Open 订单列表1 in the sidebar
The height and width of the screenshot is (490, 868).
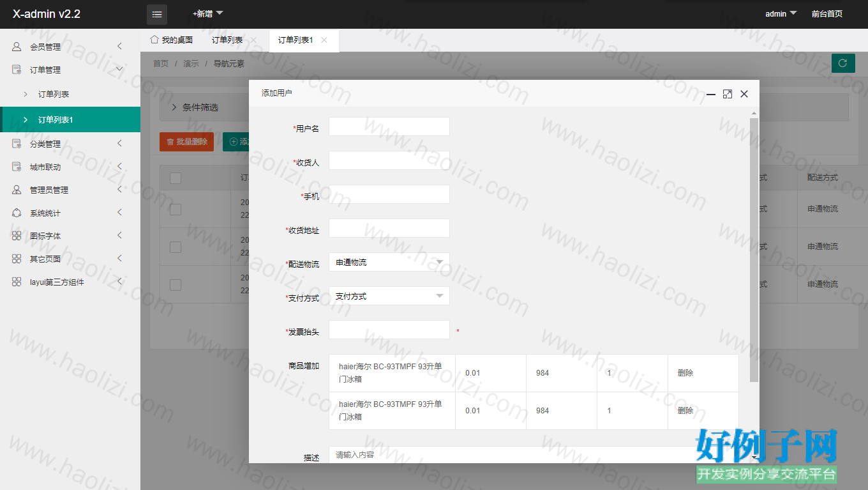pyautogui.click(x=70, y=119)
